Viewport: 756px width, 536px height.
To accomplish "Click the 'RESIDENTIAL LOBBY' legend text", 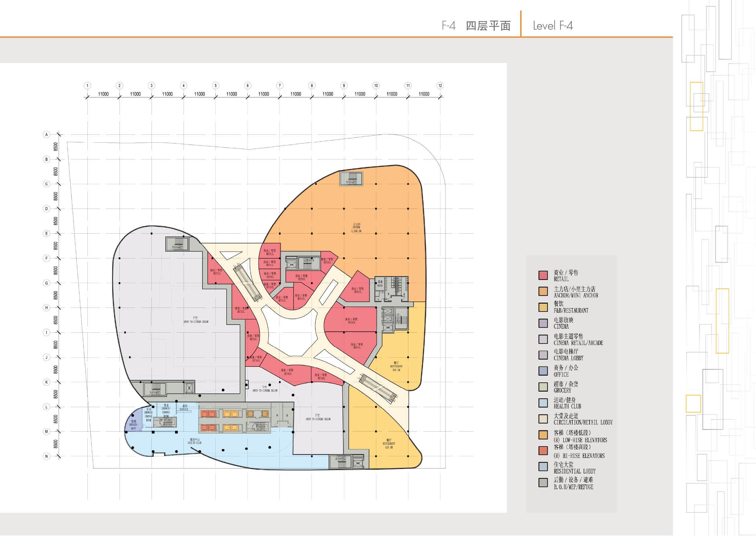I will pos(575,471).
